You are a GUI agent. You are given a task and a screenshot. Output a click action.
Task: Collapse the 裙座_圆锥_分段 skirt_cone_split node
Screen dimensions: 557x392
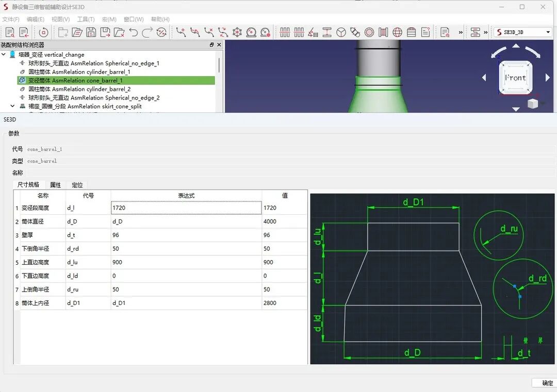(12, 106)
